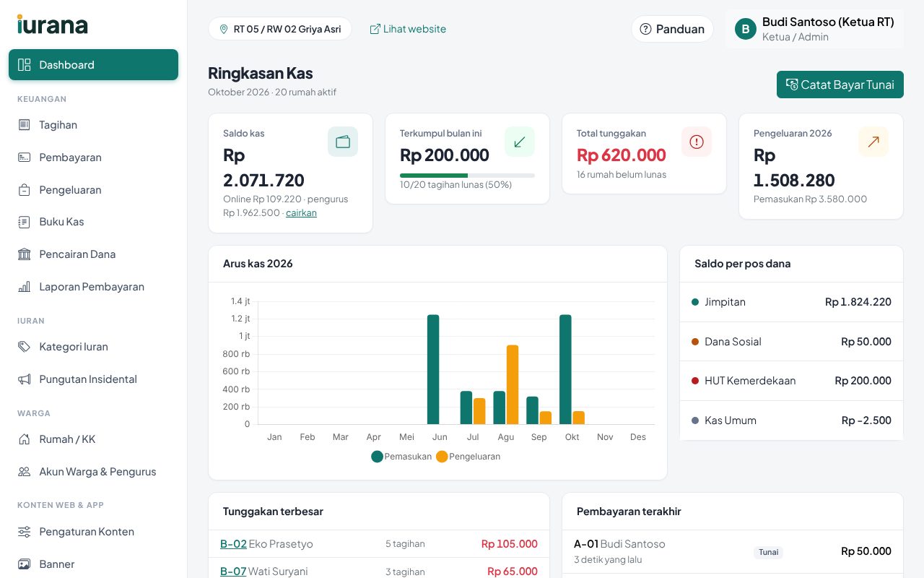
Task: Open the Panduan help button
Action: (x=672, y=29)
